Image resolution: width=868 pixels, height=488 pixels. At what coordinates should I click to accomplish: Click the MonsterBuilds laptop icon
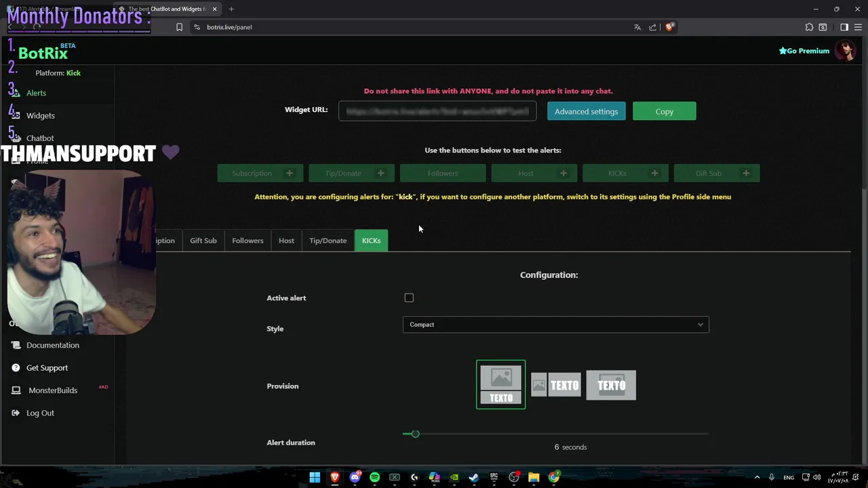tap(16, 390)
